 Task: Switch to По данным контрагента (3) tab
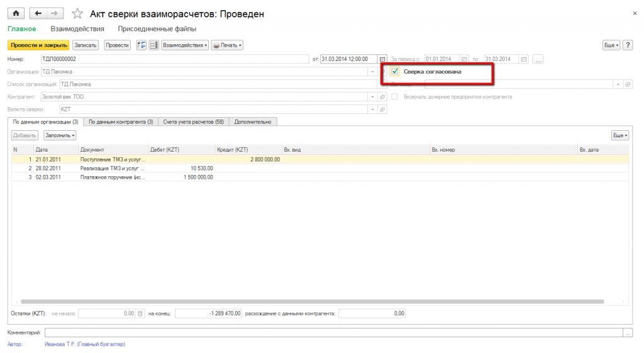(120, 121)
